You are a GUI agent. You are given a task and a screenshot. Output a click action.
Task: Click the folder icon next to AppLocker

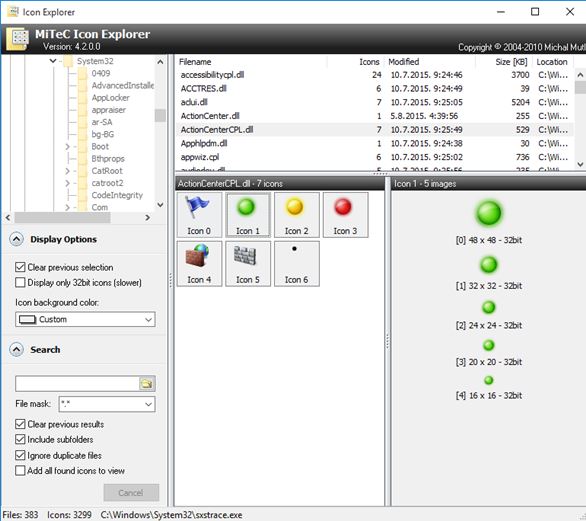83,98
